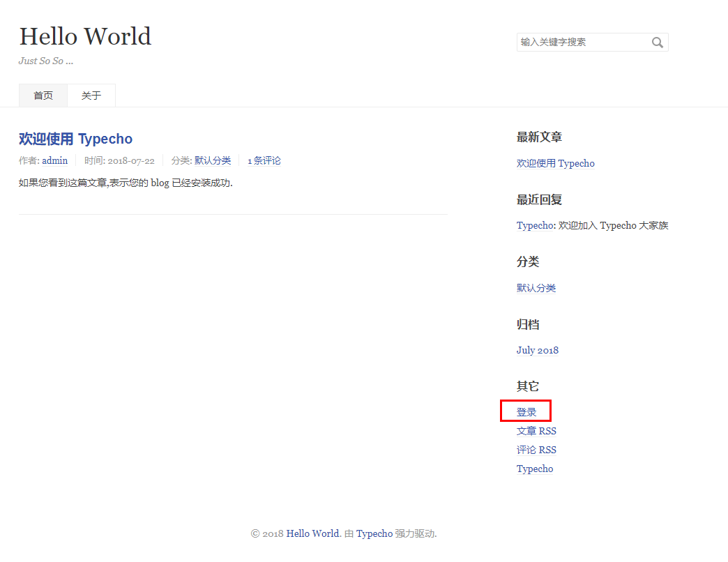Screen dimensions: 728x562
Task: Click the large Hello World site title
Action: click(x=85, y=36)
